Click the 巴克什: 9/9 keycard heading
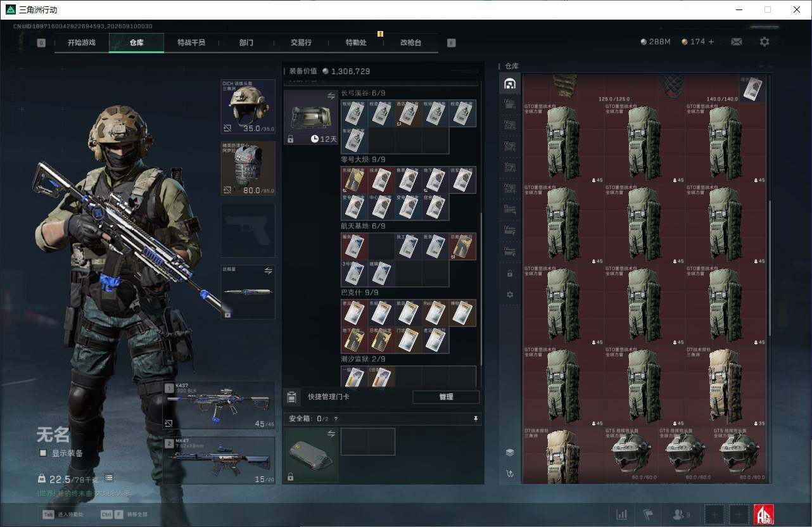Screen dimensions: 812x527 tap(358, 293)
